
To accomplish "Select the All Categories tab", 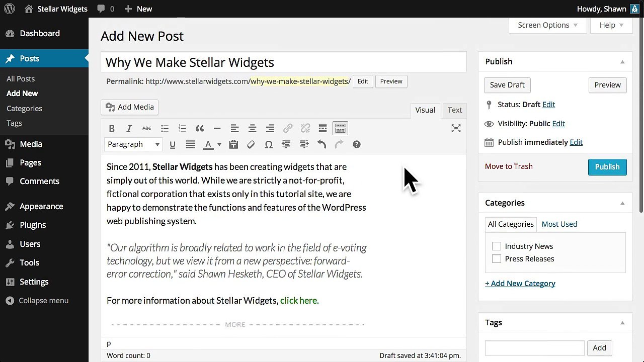I will coord(511,224).
